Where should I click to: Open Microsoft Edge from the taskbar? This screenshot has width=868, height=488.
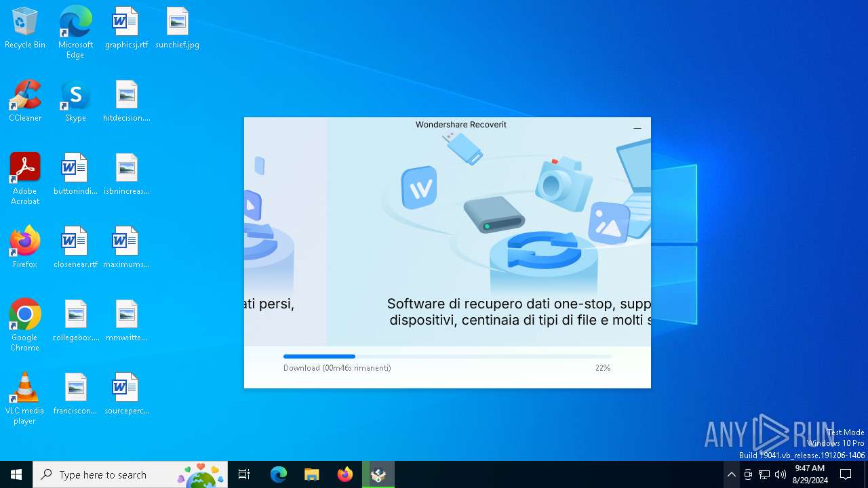pyautogui.click(x=279, y=474)
